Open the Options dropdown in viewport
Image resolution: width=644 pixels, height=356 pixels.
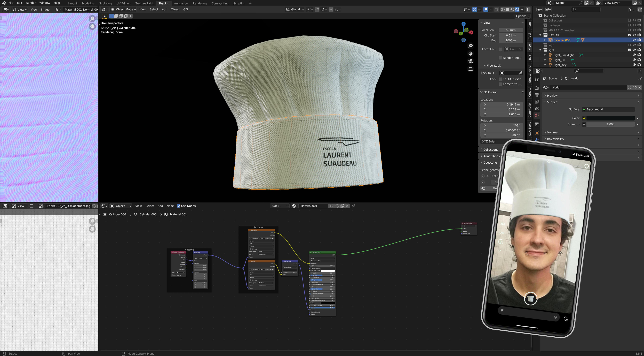tap(523, 16)
